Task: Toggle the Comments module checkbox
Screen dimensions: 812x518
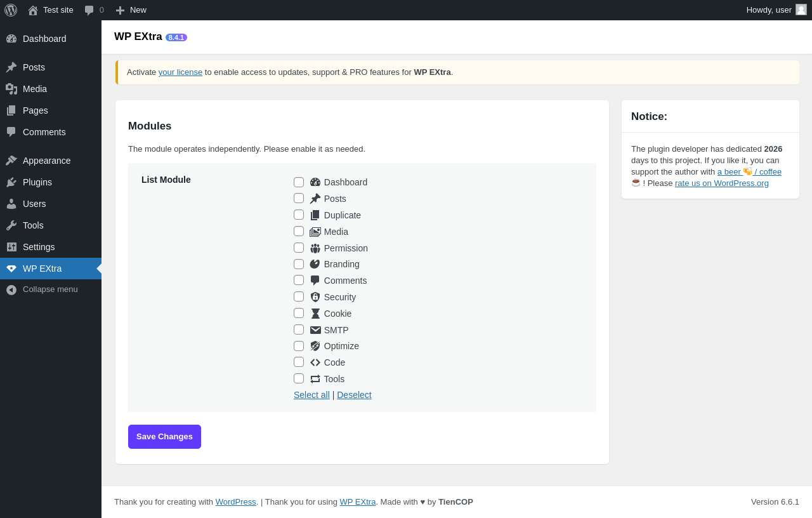Action: point(299,280)
